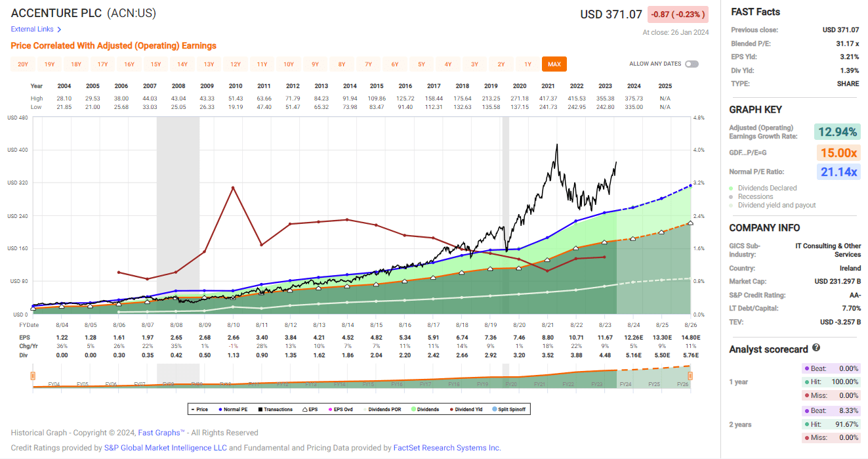Click the External Links text link
The width and height of the screenshot is (868, 459).
31,30
